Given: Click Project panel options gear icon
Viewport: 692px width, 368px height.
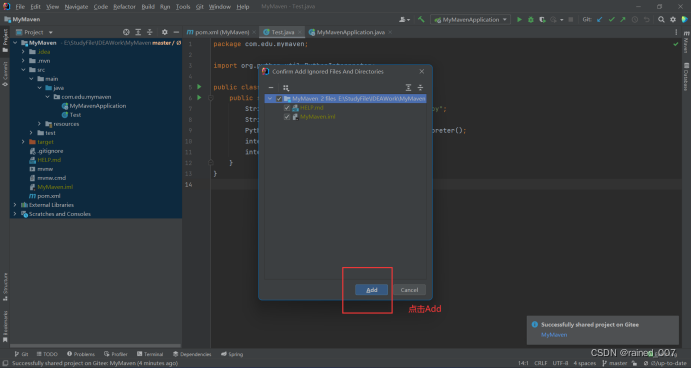Looking at the screenshot, I should (165, 32).
